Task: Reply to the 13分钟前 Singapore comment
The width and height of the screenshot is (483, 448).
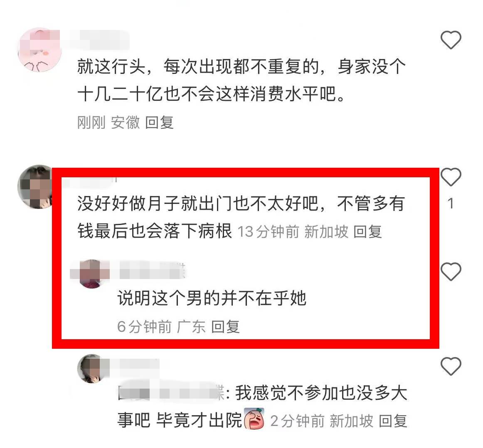Action: pyautogui.click(x=367, y=231)
